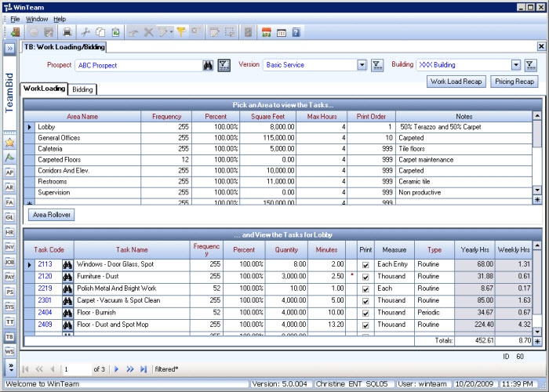This screenshot has width=549, height=392.
Task: Click the Area Rollover button
Action: tap(52, 215)
